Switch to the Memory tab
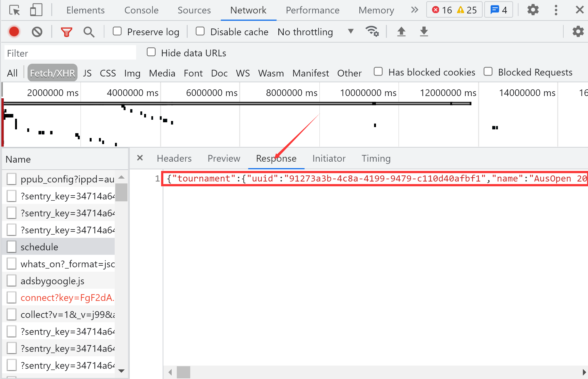The width and height of the screenshot is (588, 379). tap(376, 10)
